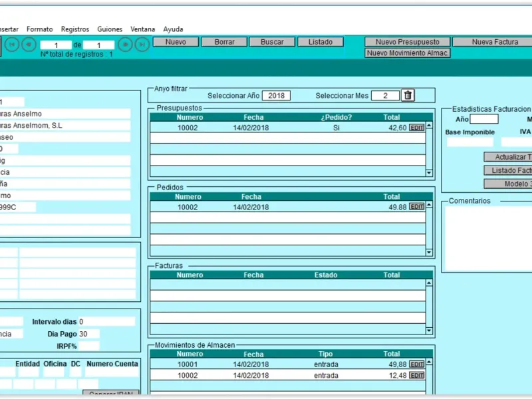This screenshot has width=532, height=399.
Task: Click the Seleccionar Año field showing 2018
Action: click(276, 96)
